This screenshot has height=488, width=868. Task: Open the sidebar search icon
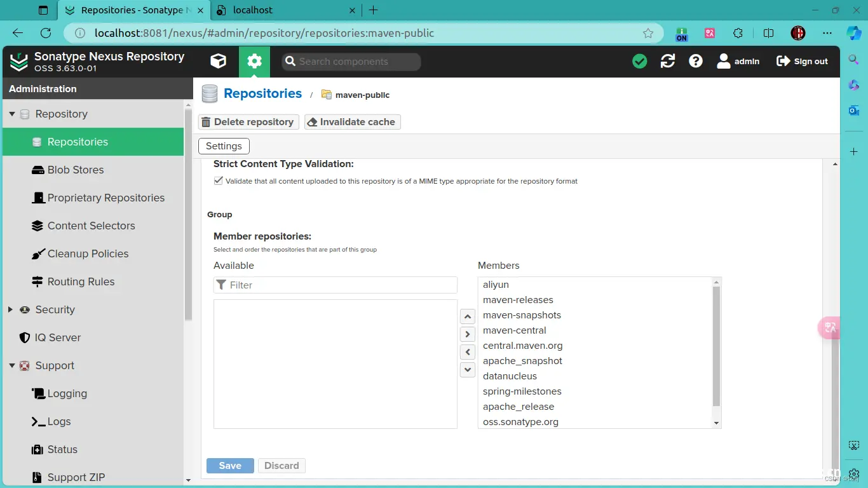(x=854, y=60)
